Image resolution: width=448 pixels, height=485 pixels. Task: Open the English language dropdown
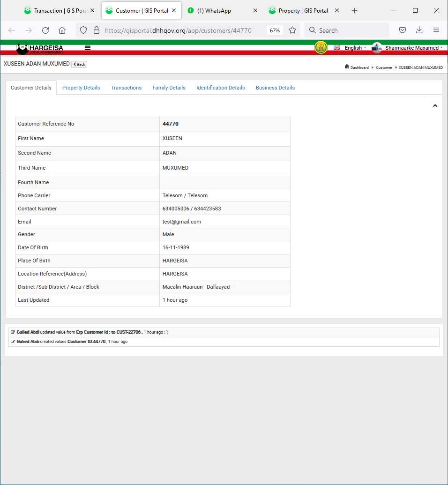point(355,48)
